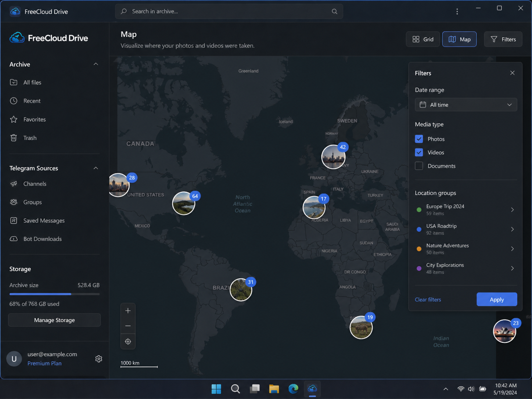Click green dot for Europe Trip 2024
Image resolution: width=532 pixels, height=399 pixels.
tap(419, 210)
